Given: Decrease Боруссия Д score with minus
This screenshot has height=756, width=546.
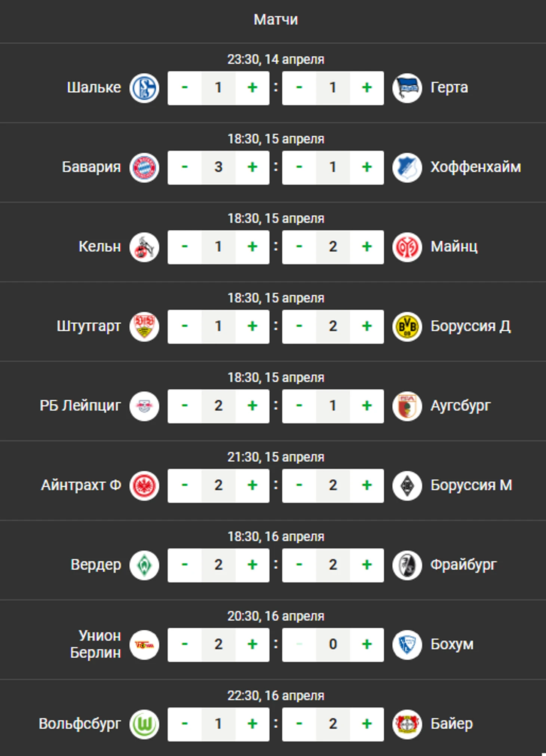Looking at the screenshot, I should tap(299, 327).
